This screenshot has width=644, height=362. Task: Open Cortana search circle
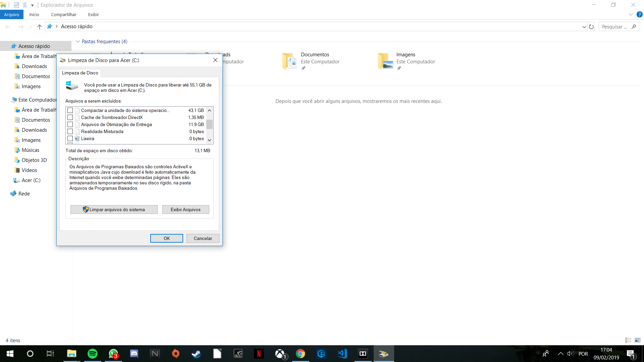pos(30,354)
